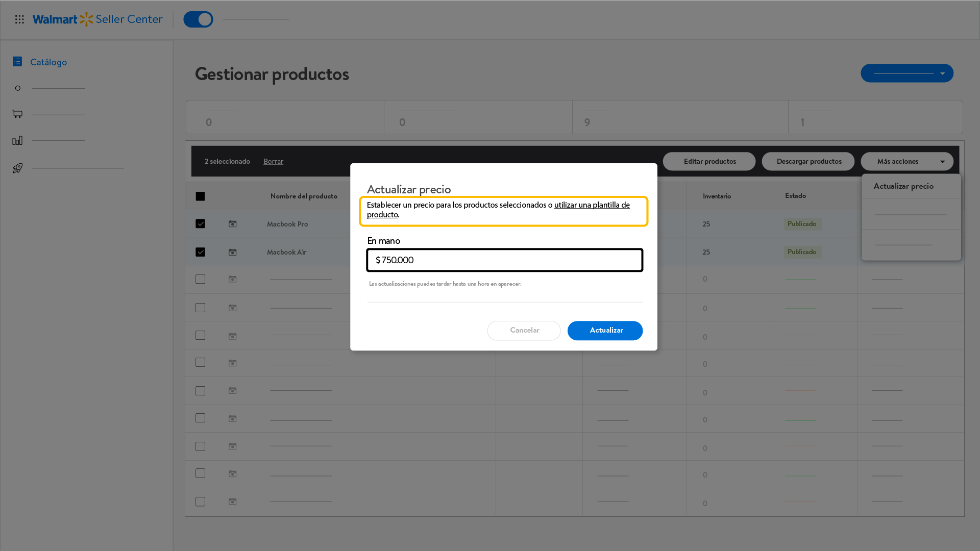Open the apps grid launcher icon
980x551 pixels.
(x=19, y=19)
